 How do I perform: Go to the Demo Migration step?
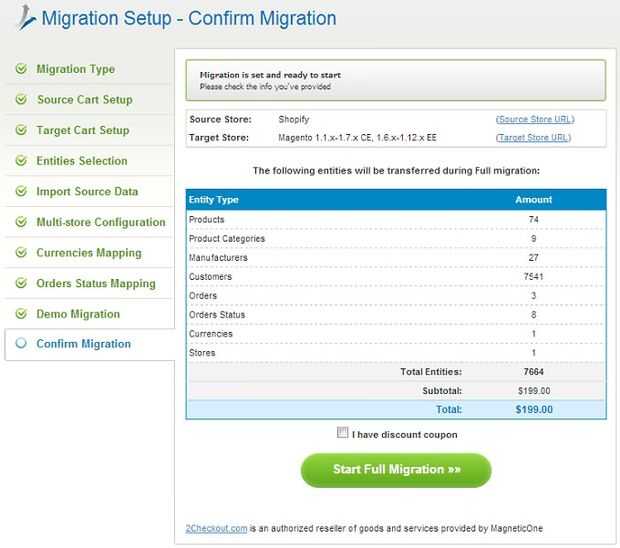click(77, 314)
